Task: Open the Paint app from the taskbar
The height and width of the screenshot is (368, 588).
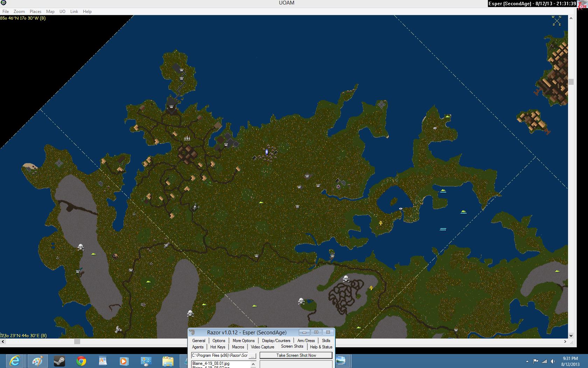Action: 37,361
